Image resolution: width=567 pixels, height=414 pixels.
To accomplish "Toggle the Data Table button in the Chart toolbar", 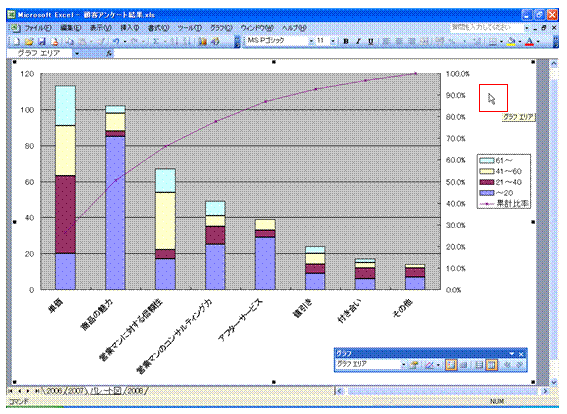I will coord(464,365).
